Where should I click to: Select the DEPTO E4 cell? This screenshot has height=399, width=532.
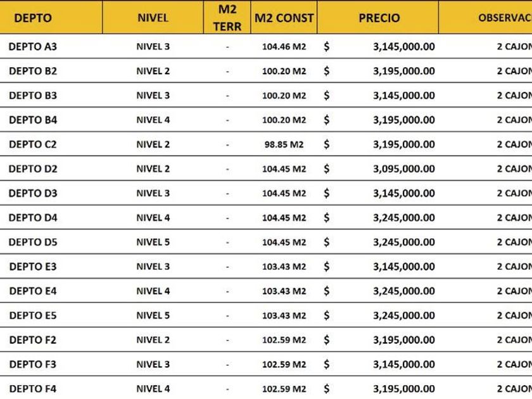tap(33, 291)
